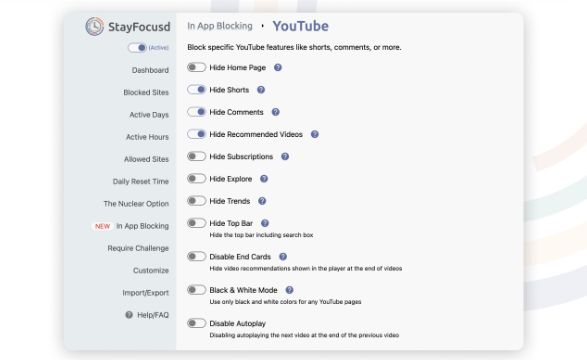This screenshot has height=360, width=587.
Task: Go to Blocked Sites in the sidebar
Action: point(146,92)
